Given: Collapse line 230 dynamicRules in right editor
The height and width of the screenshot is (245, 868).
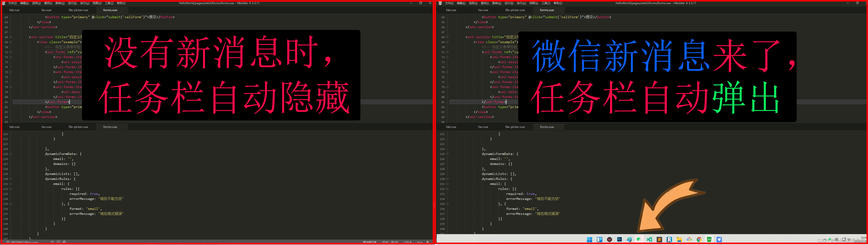Looking at the screenshot, I should coord(448,179).
